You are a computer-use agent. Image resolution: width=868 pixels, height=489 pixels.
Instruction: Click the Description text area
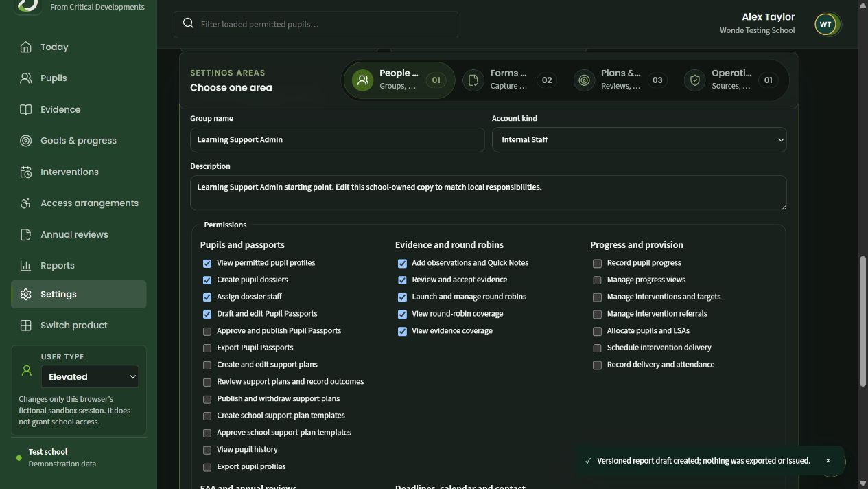pos(488,193)
